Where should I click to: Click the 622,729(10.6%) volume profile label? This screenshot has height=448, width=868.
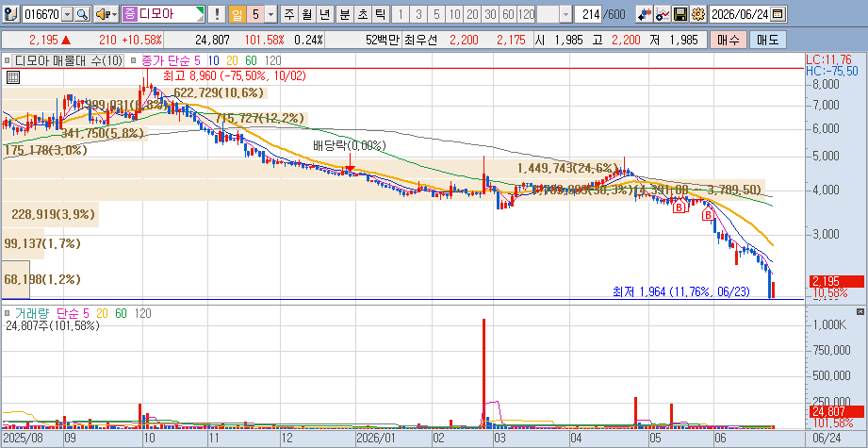coord(219,92)
